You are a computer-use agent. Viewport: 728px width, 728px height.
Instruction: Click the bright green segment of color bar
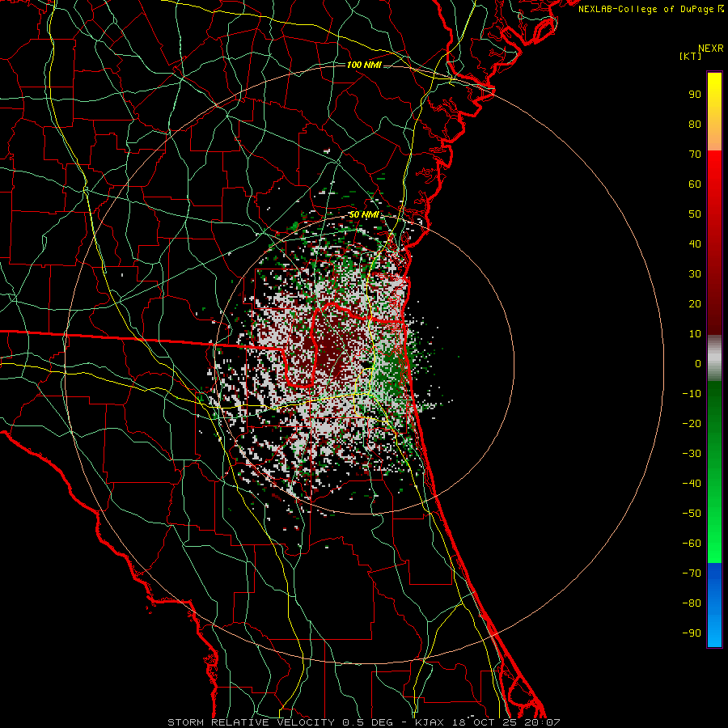pos(714,472)
